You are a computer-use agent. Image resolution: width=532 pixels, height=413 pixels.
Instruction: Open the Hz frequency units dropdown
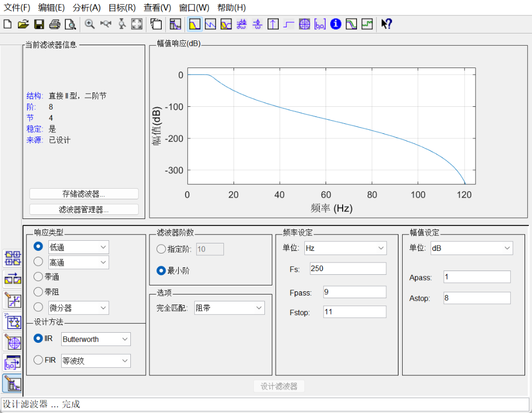tap(345, 248)
